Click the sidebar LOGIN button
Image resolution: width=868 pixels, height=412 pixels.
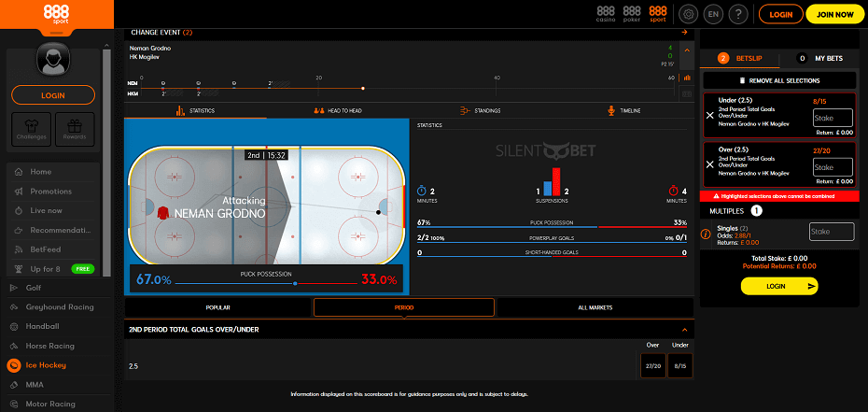pyautogui.click(x=53, y=95)
